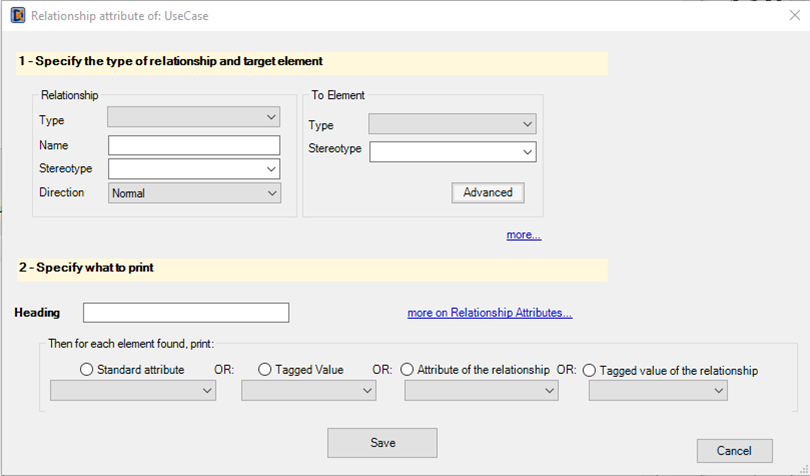Select the Tagged Value radio option
The height and width of the screenshot is (476, 810).
(x=264, y=369)
